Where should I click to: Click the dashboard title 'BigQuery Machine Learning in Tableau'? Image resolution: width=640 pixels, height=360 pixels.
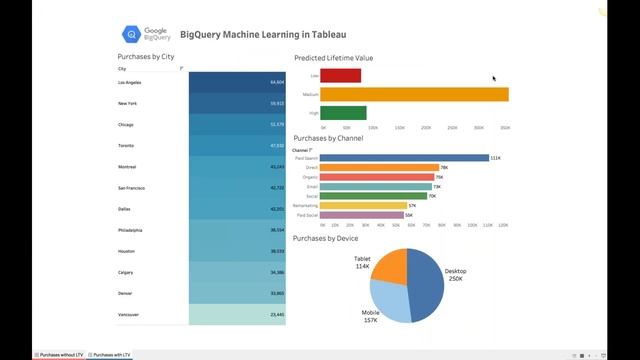(263, 35)
